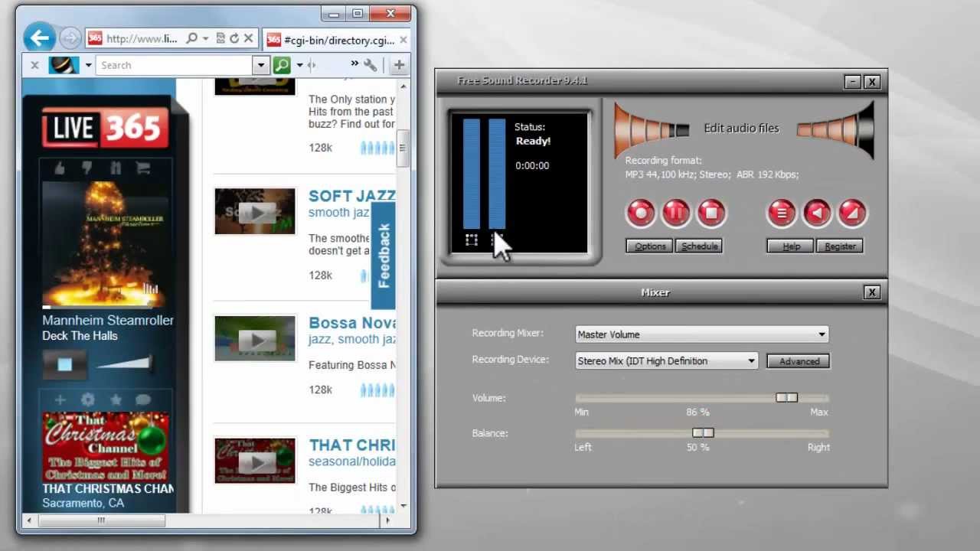Click the address bar search magnifier icon
Image resolution: width=980 pixels, height=551 pixels.
[x=191, y=38]
